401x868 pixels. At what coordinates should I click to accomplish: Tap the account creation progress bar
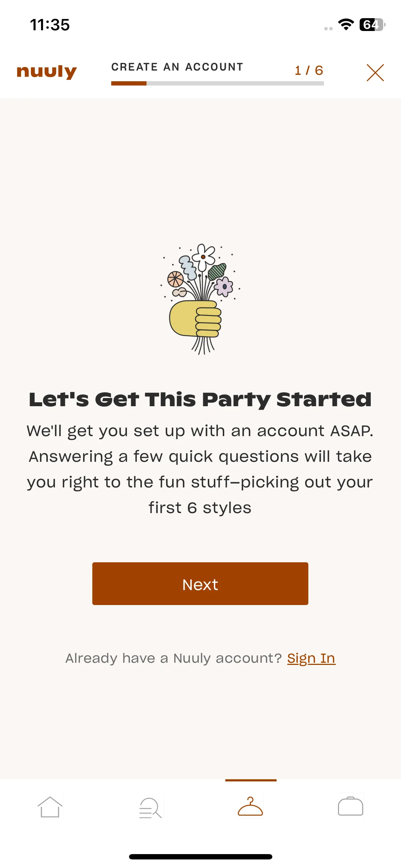click(217, 83)
